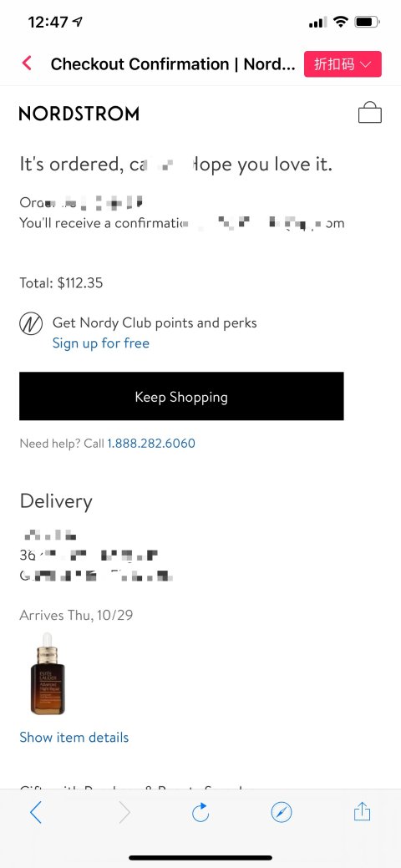Expand the 折扣码 dropdown
Image resolution: width=401 pixels, height=868 pixels.
(x=343, y=64)
